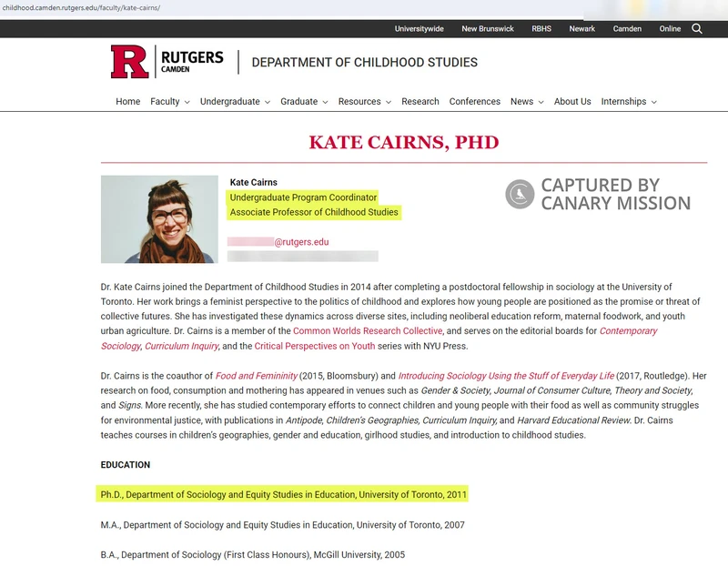Click the EDUCATION section heading
This screenshot has width=728, height=566.
tap(126, 465)
